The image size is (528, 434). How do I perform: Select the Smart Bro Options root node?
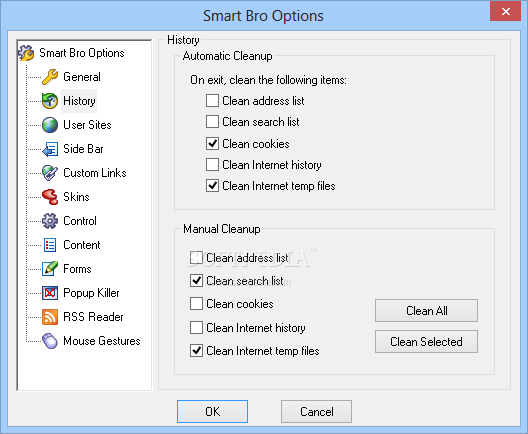click(81, 53)
